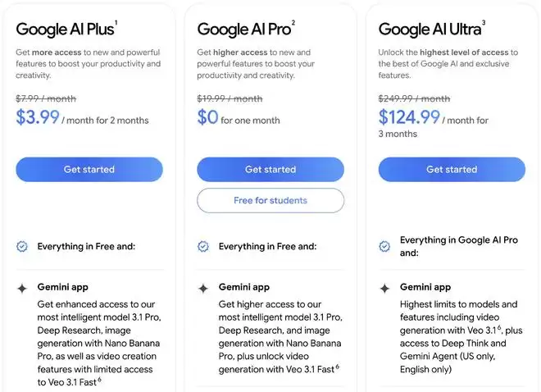Click the Google AI Ultra plan title

coord(429,30)
